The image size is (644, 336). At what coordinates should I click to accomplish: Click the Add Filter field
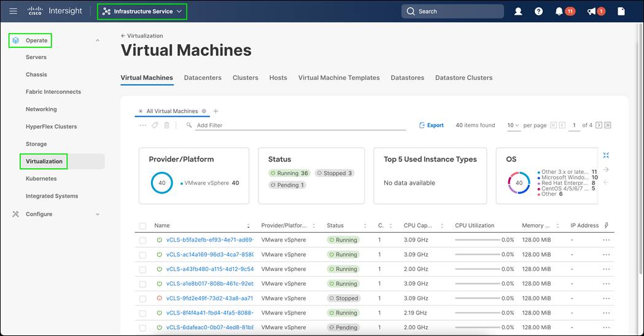[x=300, y=125]
